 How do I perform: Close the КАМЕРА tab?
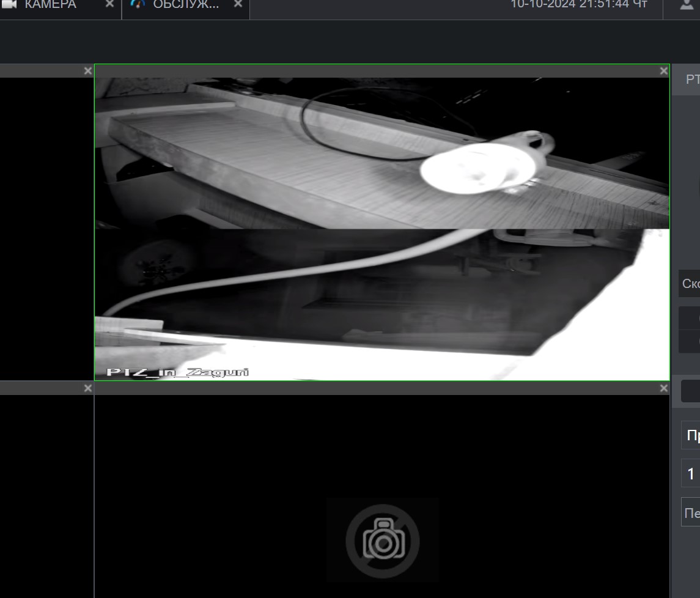(x=109, y=4)
